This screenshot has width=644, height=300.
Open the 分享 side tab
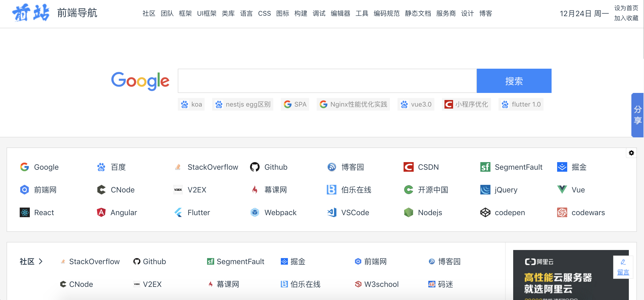point(637,115)
